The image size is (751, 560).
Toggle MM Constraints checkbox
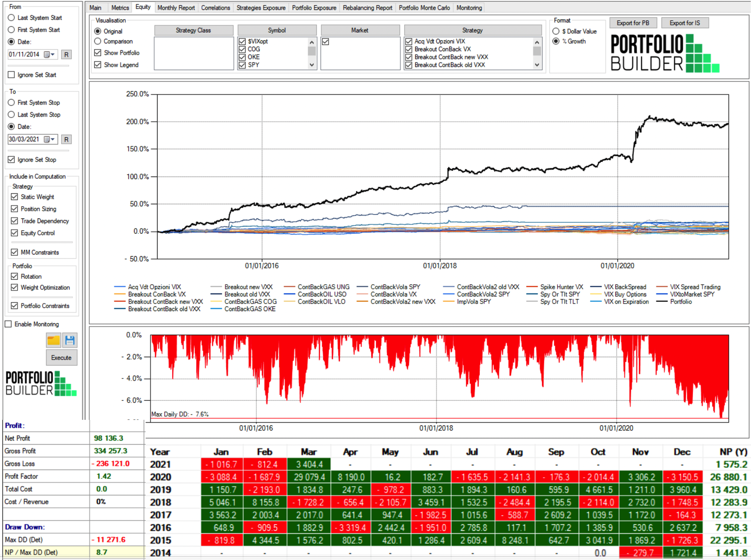pos(14,252)
